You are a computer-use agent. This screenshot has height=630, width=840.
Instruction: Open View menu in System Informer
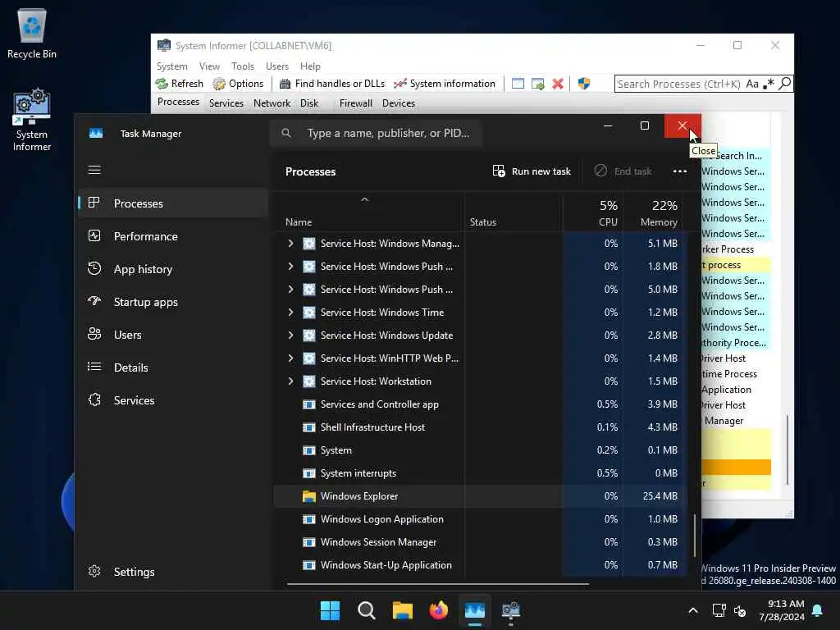coord(209,66)
